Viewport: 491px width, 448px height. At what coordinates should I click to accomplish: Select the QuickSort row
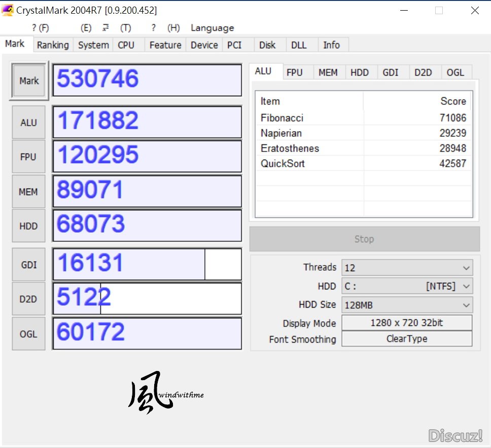tap(364, 163)
